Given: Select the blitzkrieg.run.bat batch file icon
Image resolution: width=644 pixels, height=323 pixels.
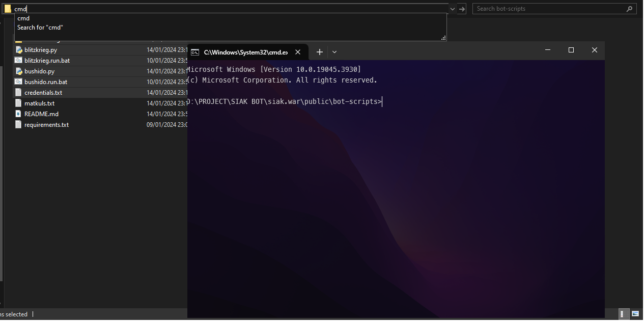Looking at the screenshot, I should pyautogui.click(x=19, y=61).
